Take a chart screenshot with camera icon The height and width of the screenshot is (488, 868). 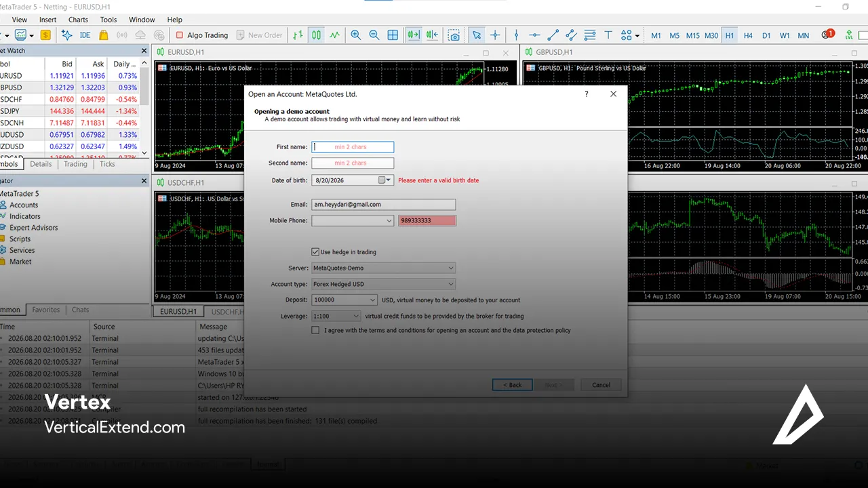click(x=454, y=35)
